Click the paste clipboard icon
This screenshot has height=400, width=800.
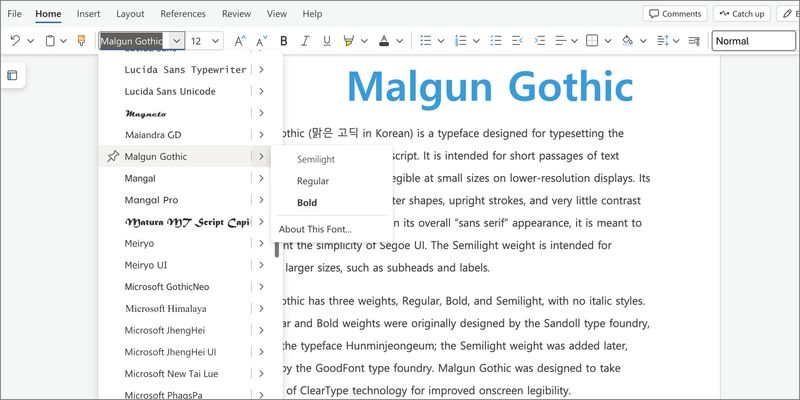[x=50, y=41]
